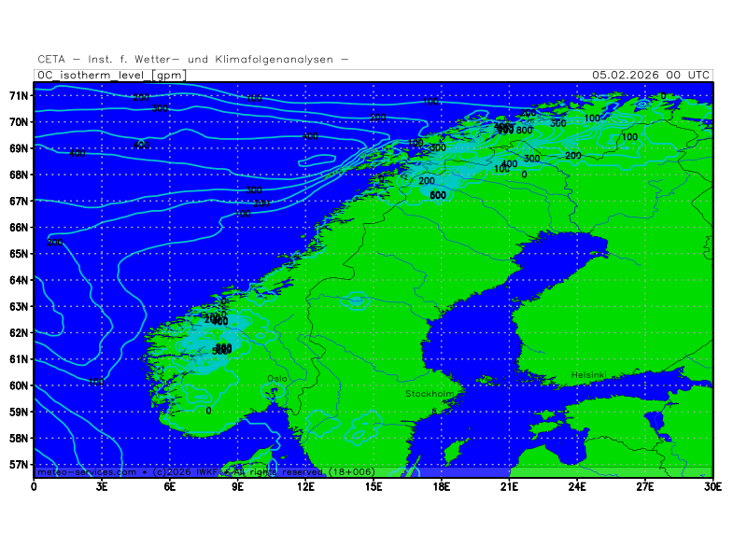Screen dimensions: 747x560
Task: Click the 0 contour label in southern Norway
Action: [208, 411]
